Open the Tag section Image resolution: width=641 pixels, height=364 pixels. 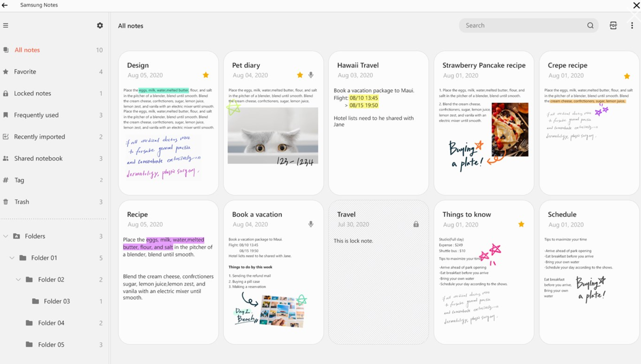19,180
